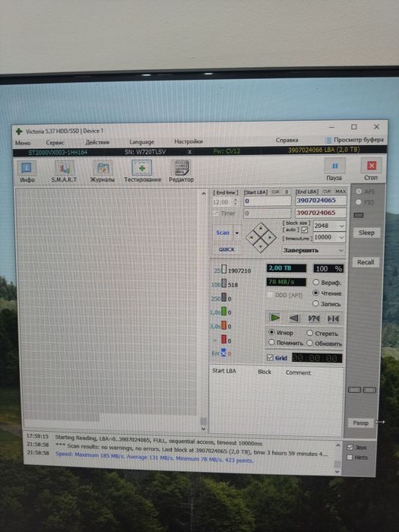Click the down arrow of navigation diamond
Viewport: 399px width, 532px height.
tap(261, 247)
